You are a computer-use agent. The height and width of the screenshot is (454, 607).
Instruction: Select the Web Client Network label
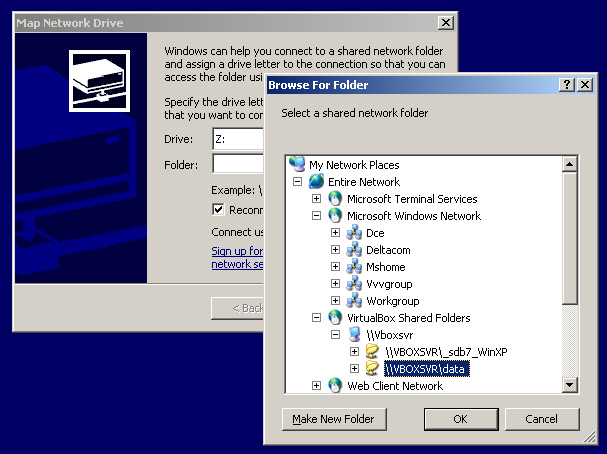(x=395, y=386)
